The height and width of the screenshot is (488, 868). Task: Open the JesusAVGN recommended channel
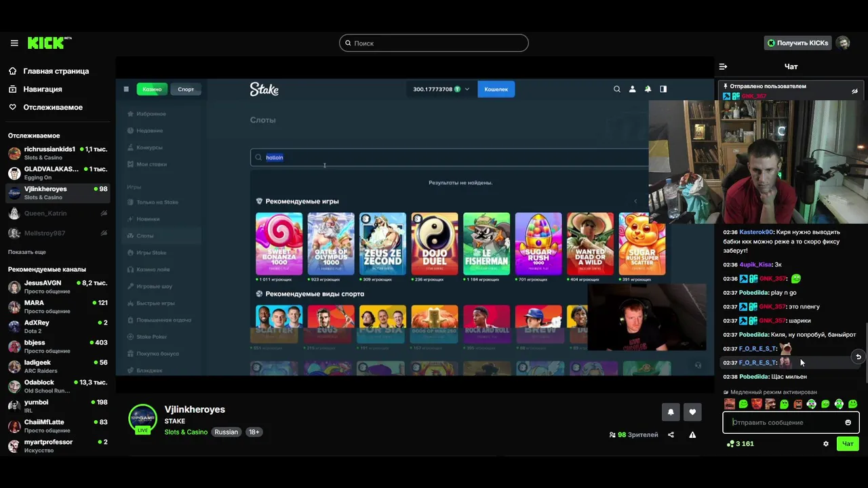(x=58, y=287)
